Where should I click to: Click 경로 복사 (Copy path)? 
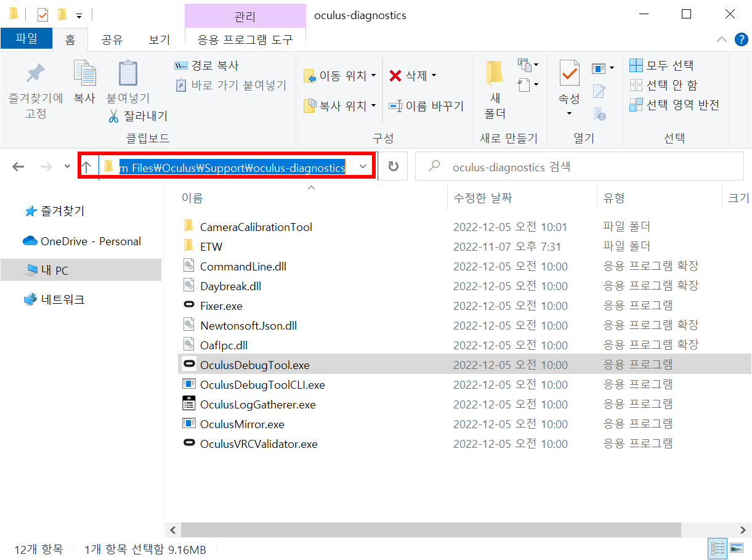[207, 65]
